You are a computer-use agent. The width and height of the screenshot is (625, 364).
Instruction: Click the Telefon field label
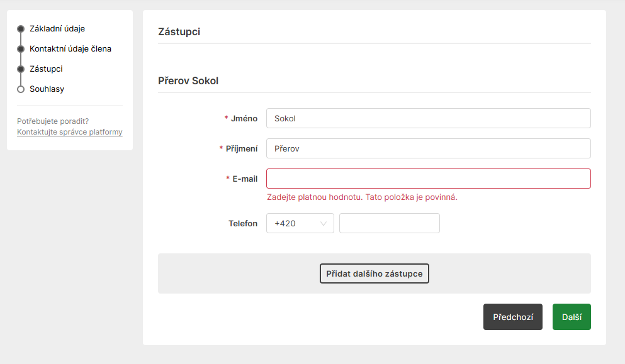pyautogui.click(x=243, y=223)
